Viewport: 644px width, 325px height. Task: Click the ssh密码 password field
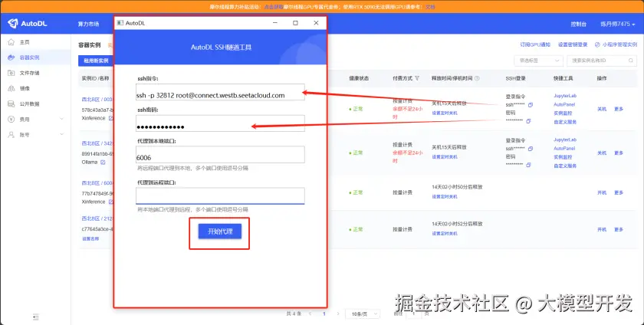220,123
